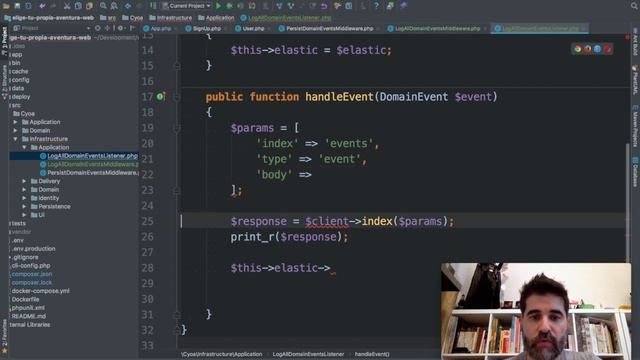Toggle the Ant Build side button

point(635,42)
